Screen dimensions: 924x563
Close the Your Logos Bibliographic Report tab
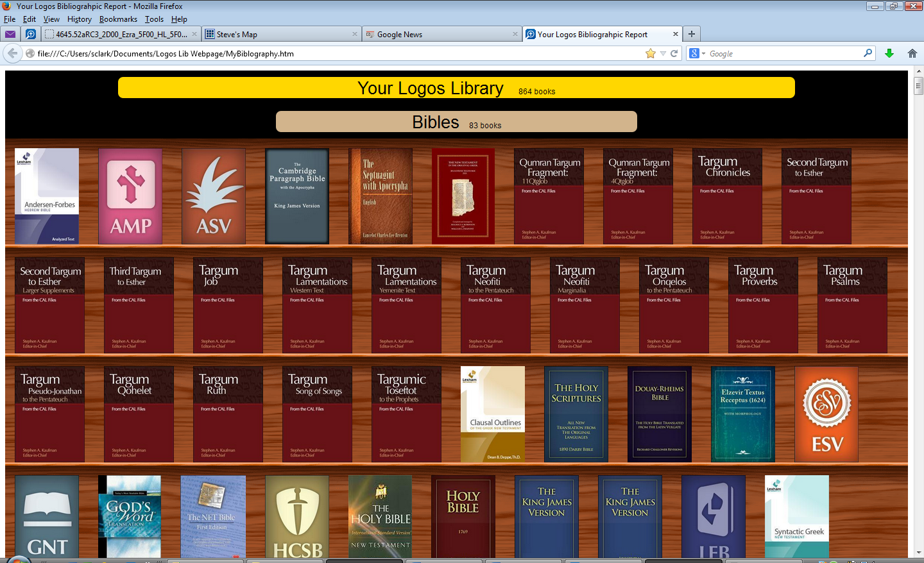click(676, 34)
